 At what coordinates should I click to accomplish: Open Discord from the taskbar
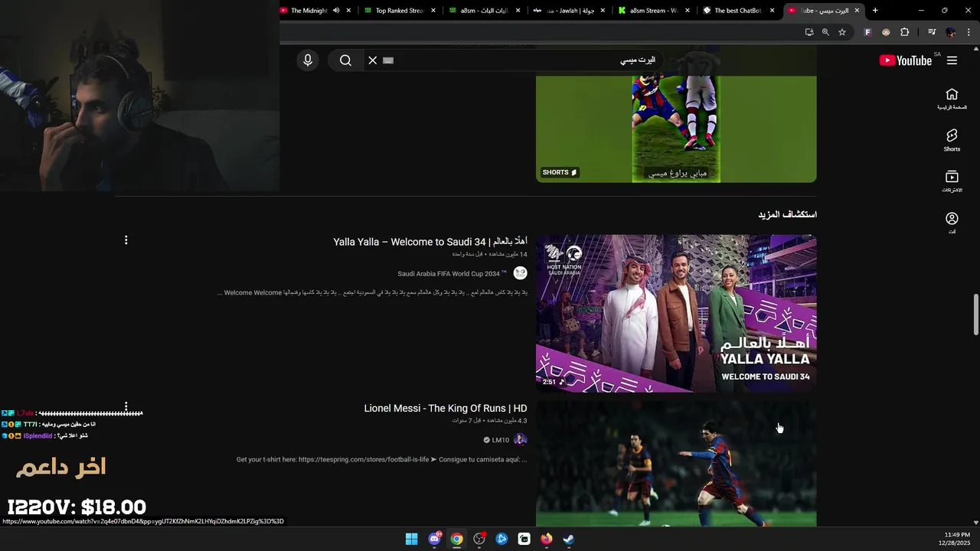tap(434, 539)
